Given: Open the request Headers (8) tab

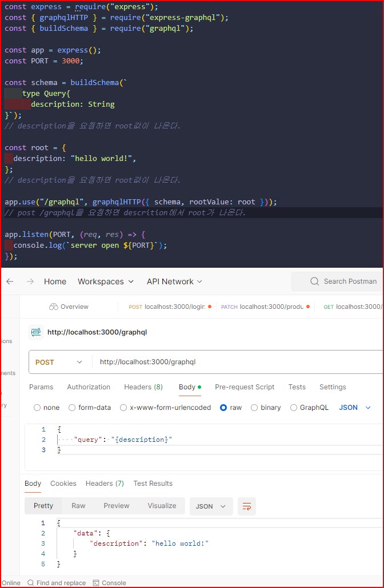Looking at the screenshot, I should 143,387.
